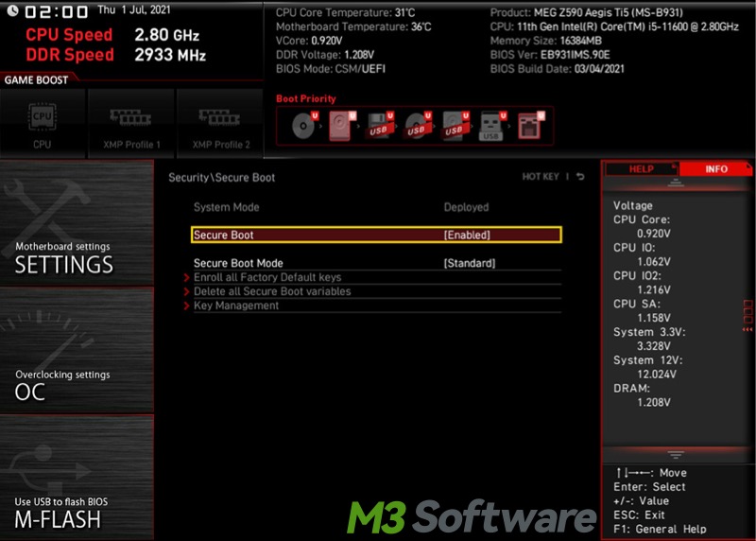Click the date Thu 1 Jul, 2021
Viewport: 756px width, 541px height.
pos(134,10)
